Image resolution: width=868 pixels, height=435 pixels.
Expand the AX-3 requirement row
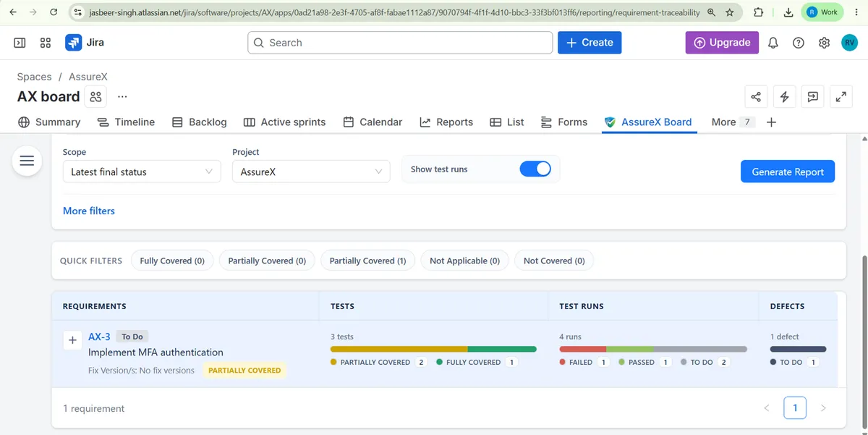pos(72,340)
